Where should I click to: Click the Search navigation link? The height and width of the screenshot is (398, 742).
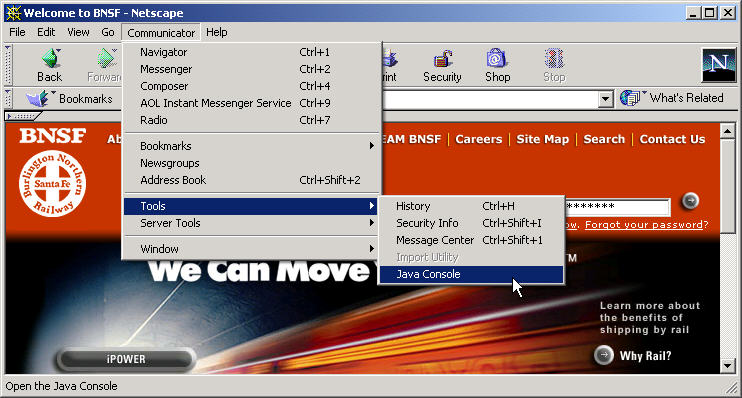pyautogui.click(x=604, y=139)
